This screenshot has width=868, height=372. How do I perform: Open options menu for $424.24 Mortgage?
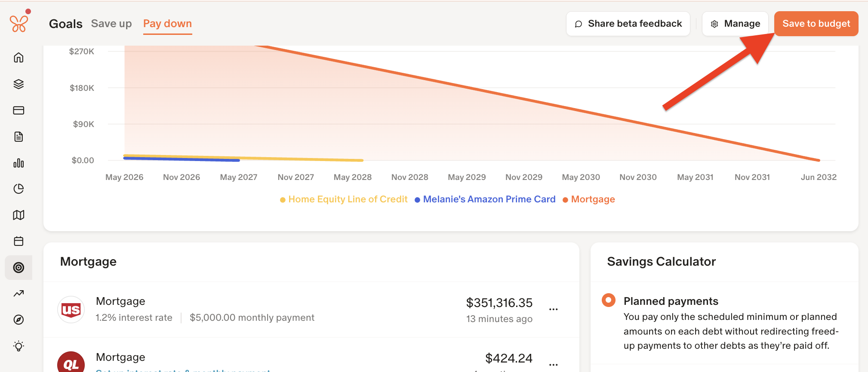click(554, 365)
